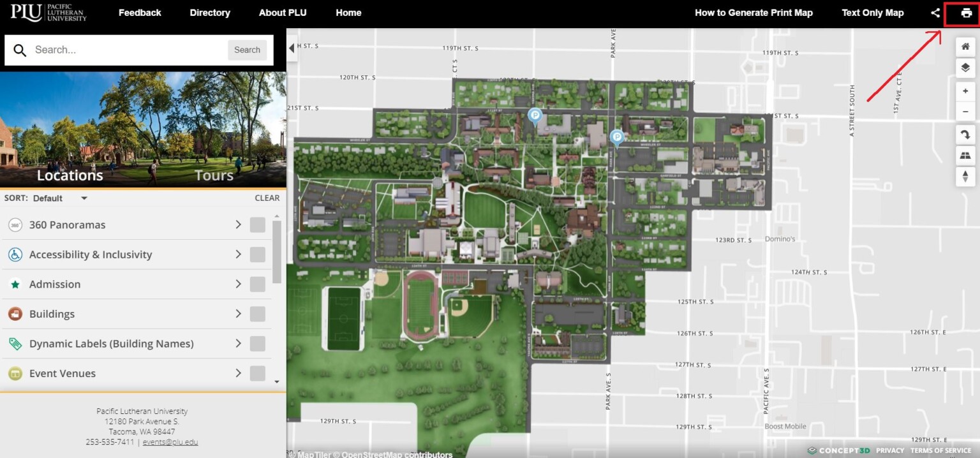Viewport: 980px width, 458px height.
Task: Zoom out on the map
Action: point(965,112)
